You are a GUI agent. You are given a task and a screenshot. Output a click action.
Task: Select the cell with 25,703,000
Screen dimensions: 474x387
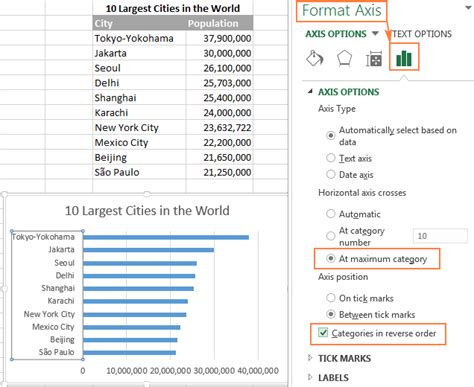tap(219, 83)
